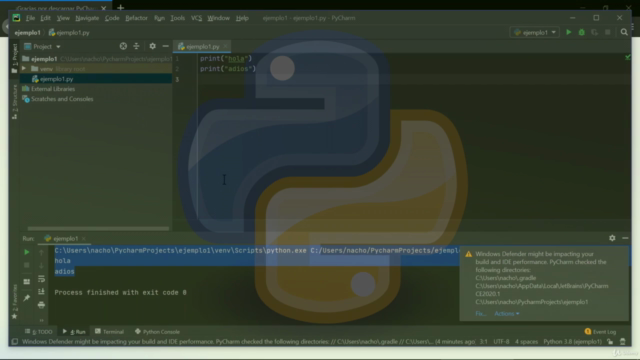Click ejemplo1.py breadcrumb in navigation bar

point(69,33)
